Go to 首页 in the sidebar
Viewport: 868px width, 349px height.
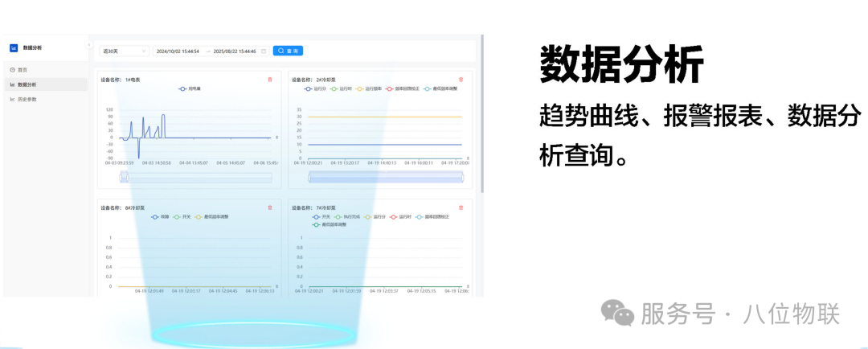45,70
